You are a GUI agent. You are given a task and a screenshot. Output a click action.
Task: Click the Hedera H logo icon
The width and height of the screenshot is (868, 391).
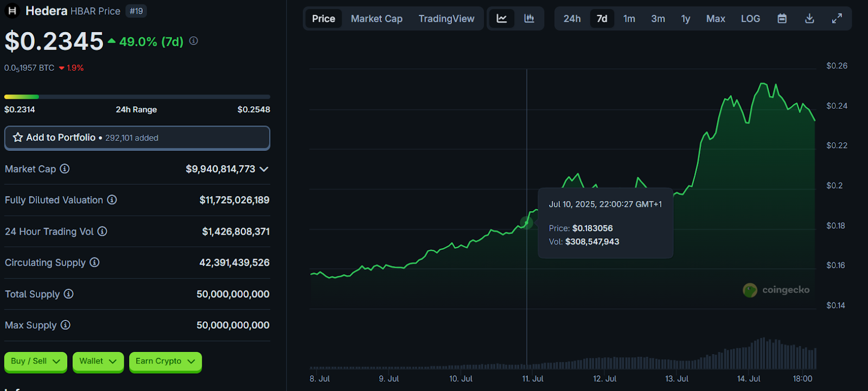point(12,11)
